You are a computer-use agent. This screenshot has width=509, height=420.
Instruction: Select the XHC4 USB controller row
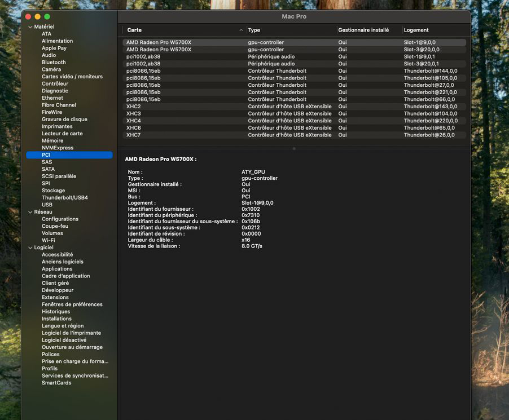pos(294,121)
